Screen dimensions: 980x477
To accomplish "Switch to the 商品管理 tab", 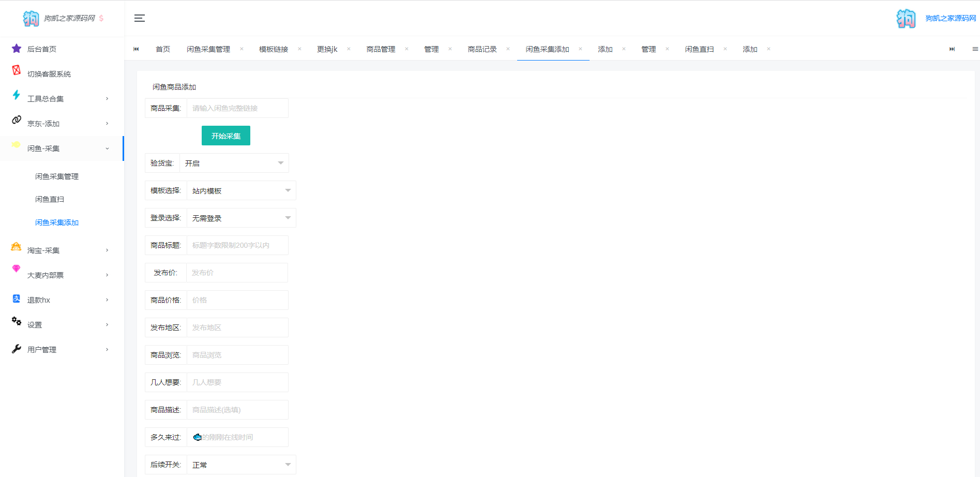I will point(381,49).
